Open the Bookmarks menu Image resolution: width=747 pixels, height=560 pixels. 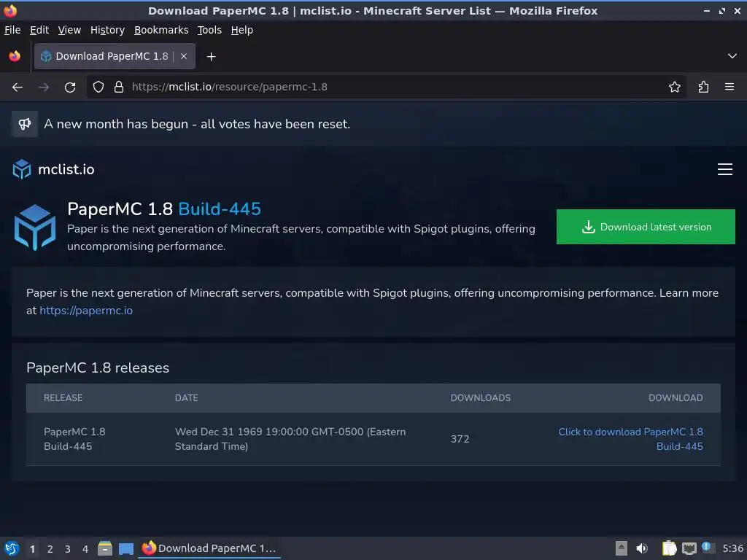click(161, 30)
